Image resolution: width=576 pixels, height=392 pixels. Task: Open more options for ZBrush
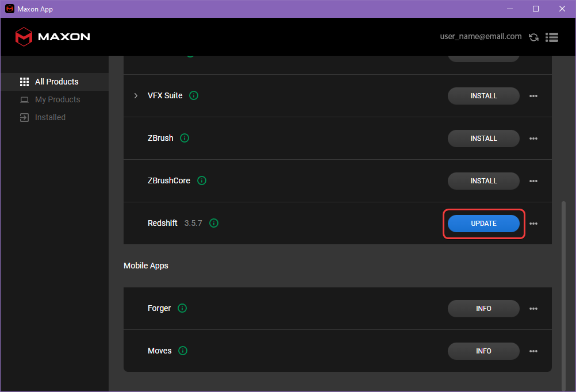(533, 139)
